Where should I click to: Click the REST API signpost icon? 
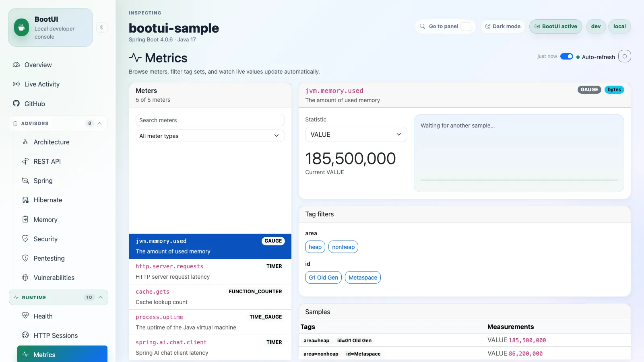click(25, 161)
